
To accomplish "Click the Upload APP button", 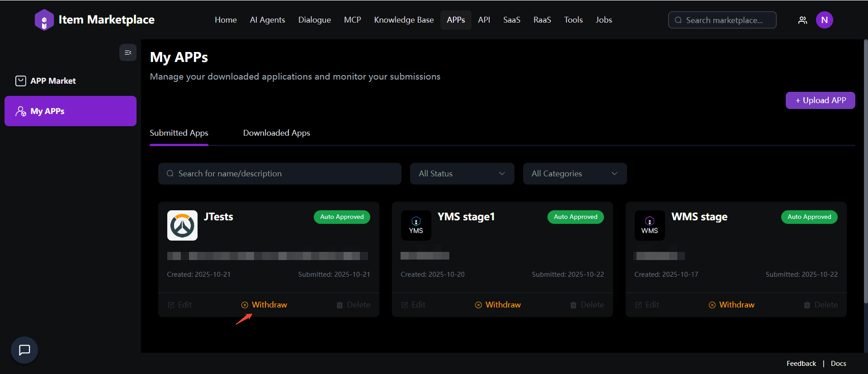I will [x=820, y=100].
